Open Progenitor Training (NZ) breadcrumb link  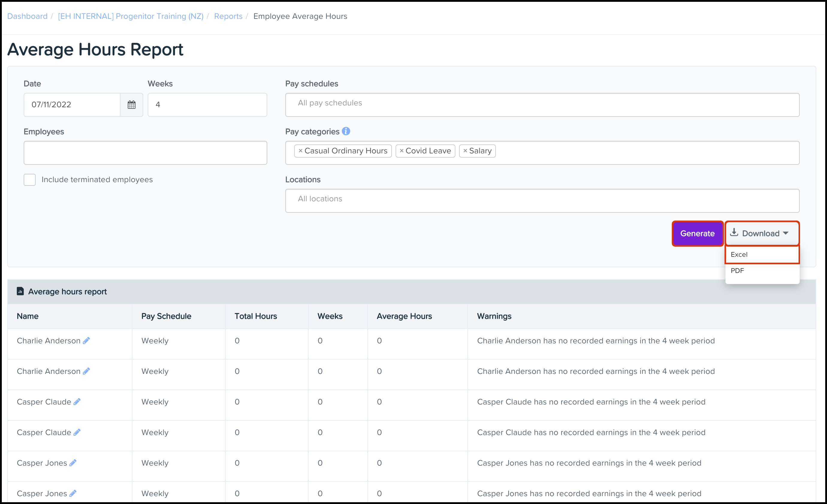131,16
